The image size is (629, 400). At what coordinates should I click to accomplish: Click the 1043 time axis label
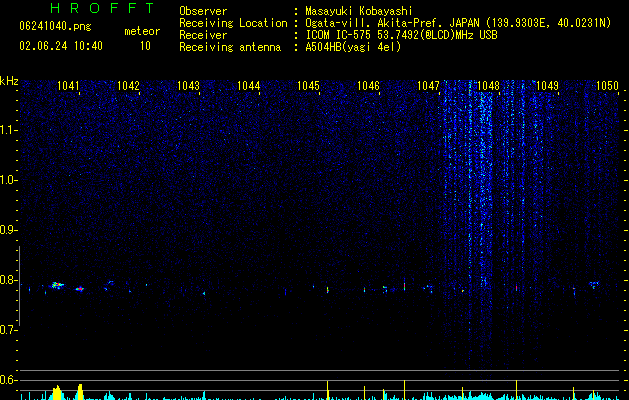(x=188, y=85)
